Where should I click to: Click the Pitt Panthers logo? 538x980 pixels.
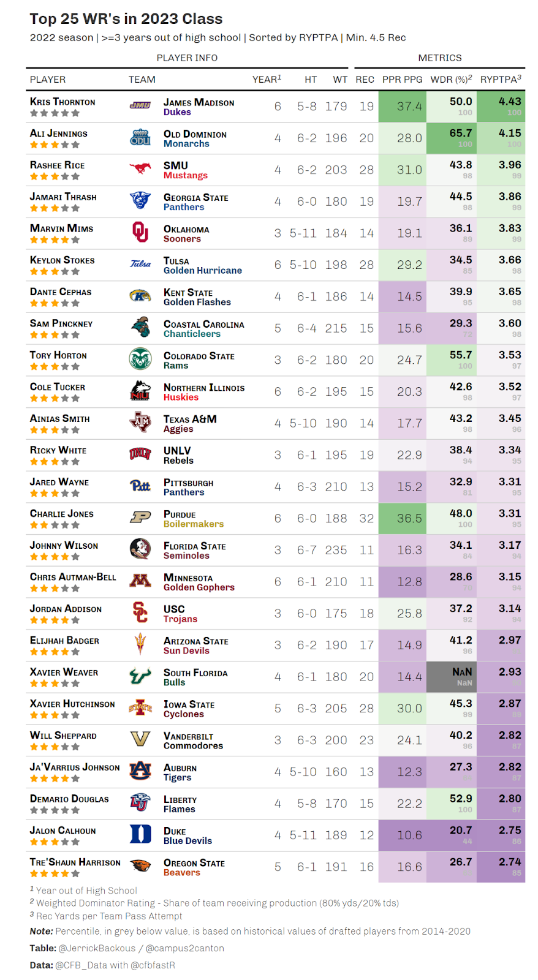[x=140, y=486]
